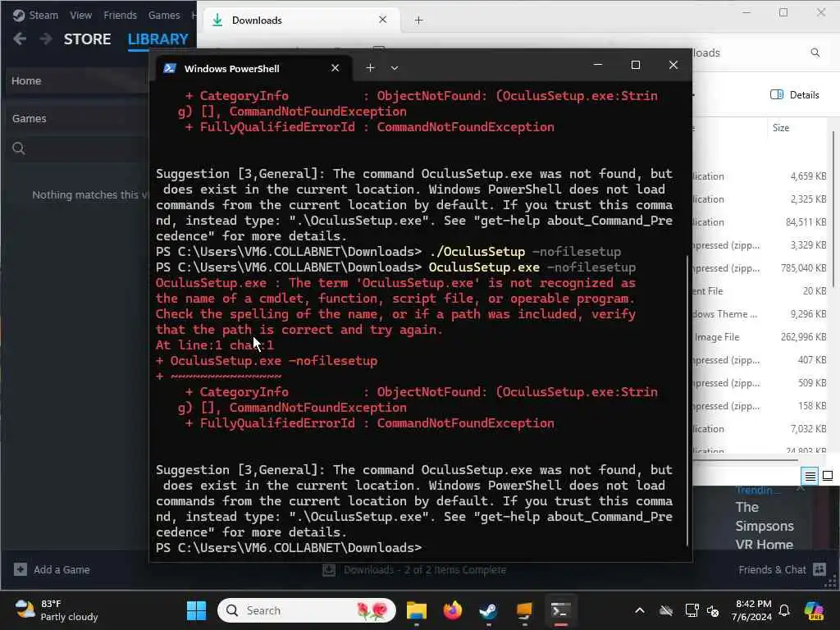Select the Downloads tab in File Explorer
This screenshot has height=630, width=840.
click(x=300, y=21)
